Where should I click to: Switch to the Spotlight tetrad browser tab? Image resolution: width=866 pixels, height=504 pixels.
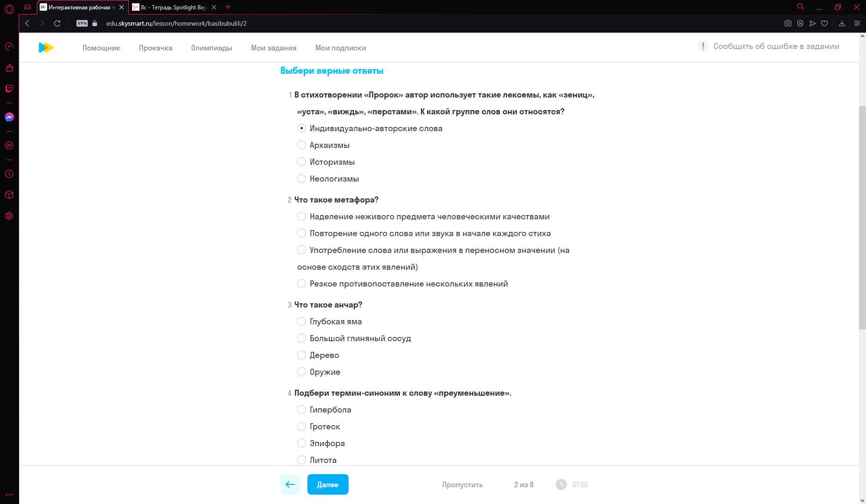pyautogui.click(x=174, y=7)
